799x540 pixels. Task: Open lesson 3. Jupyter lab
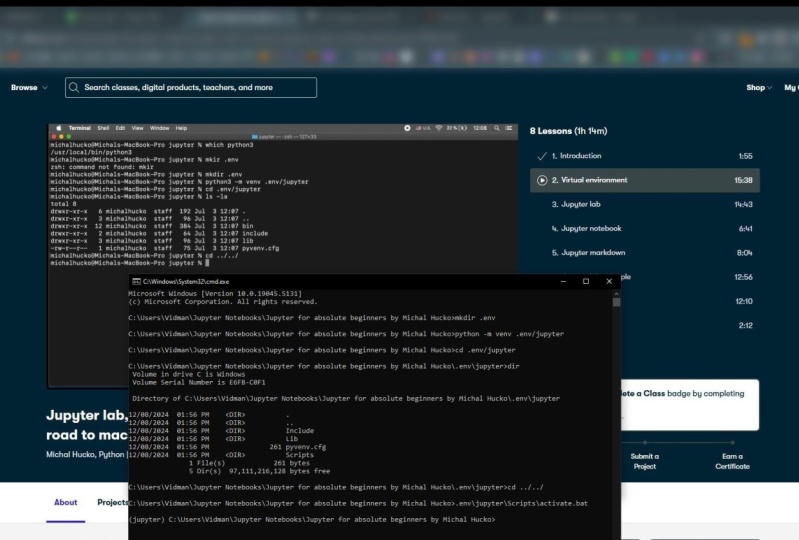(x=645, y=204)
